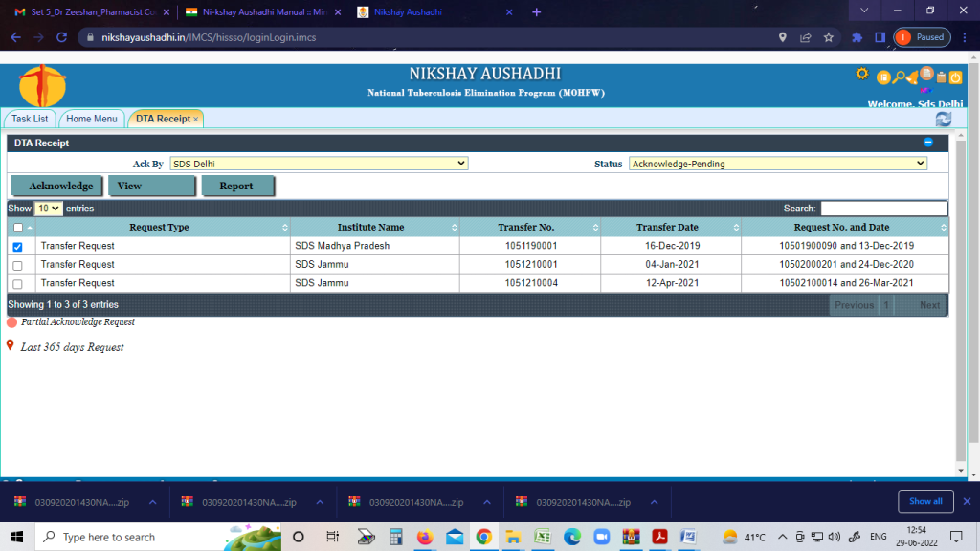Click the Windows taskbar search box
Screen dimensions: 980x551
click(158, 537)
